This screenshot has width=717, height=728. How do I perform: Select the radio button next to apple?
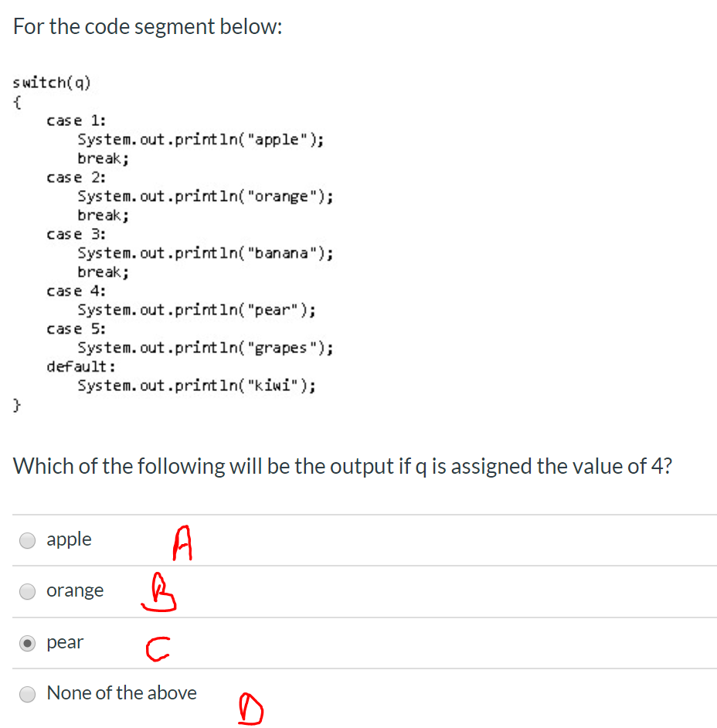[x=27, y=540]
